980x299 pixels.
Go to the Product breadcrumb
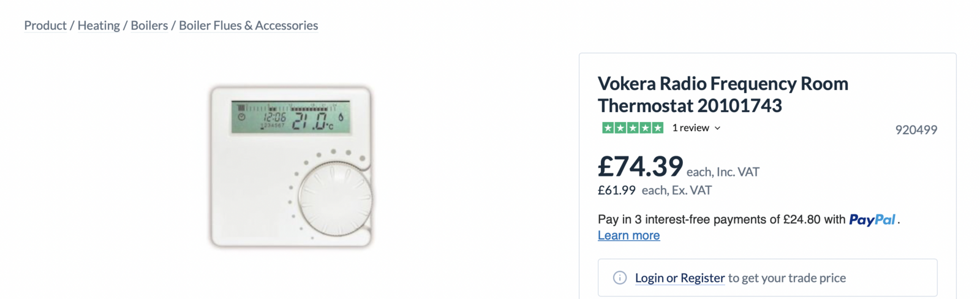[x=45, y=26]
